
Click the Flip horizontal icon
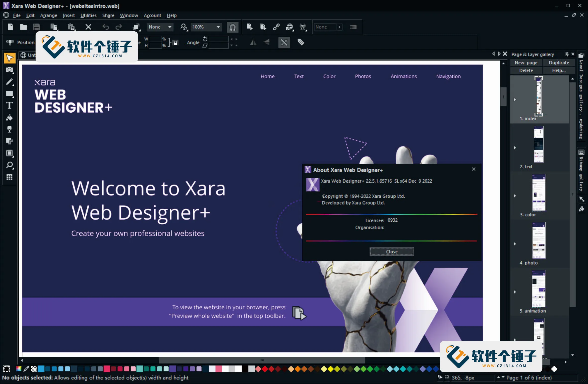tap(253, 42)
